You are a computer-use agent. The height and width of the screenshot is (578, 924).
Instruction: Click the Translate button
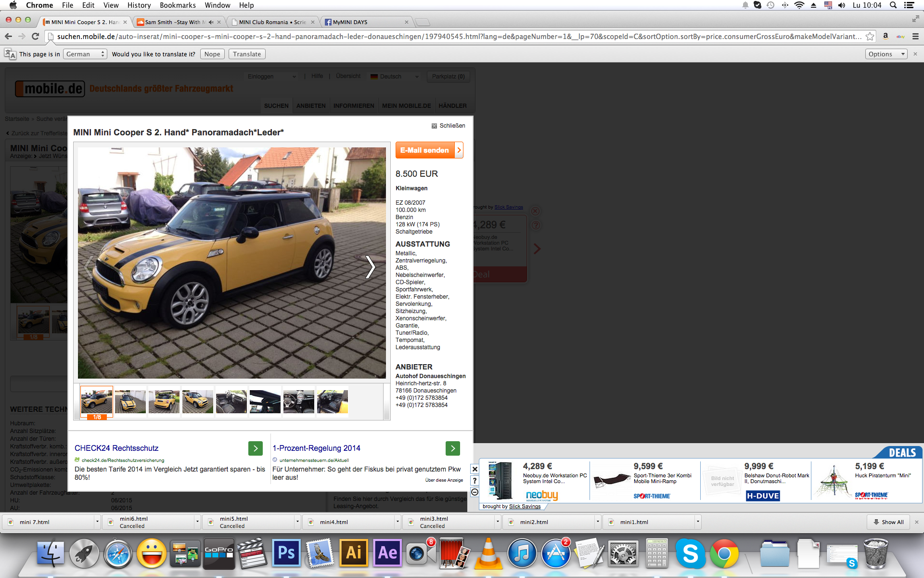[246, 54]
